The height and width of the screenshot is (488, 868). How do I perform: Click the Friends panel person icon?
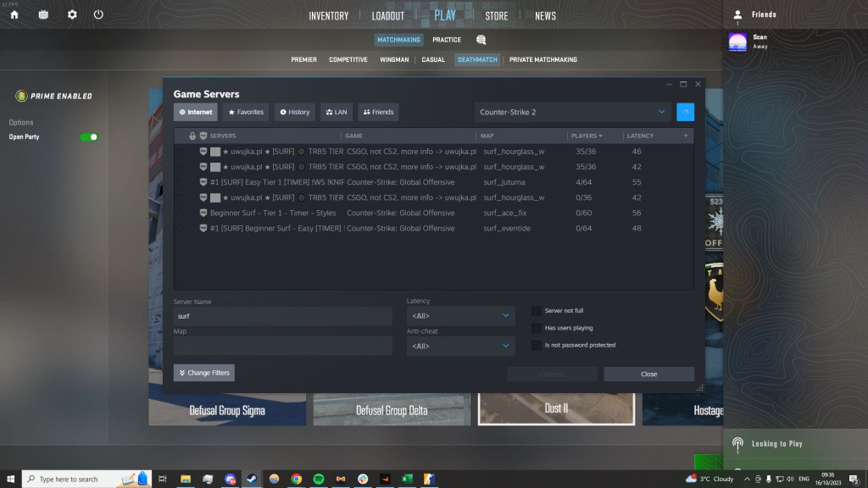click(737, 15)
